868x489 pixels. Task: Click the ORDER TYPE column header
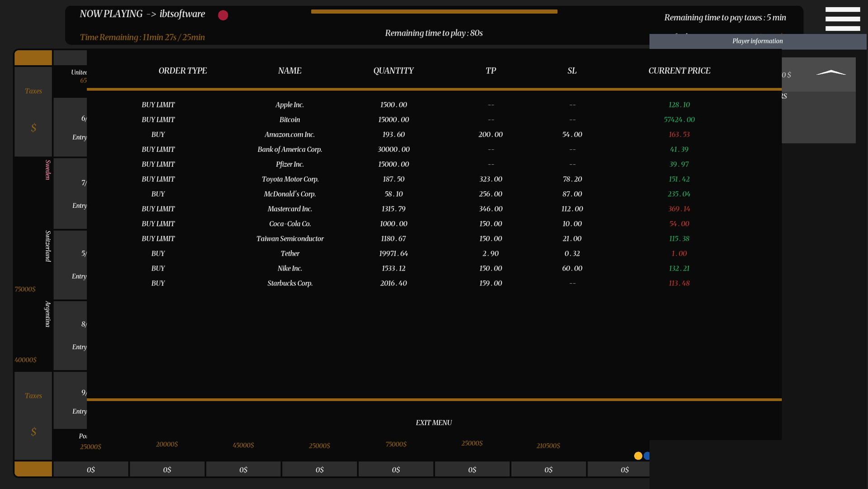click(x=182, y=71)
